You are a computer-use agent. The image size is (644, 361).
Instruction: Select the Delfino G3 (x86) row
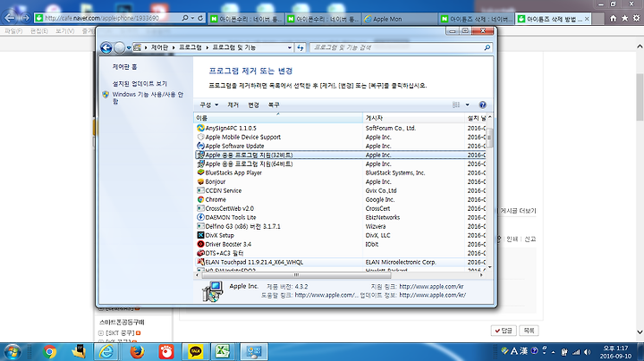(340, 226)
